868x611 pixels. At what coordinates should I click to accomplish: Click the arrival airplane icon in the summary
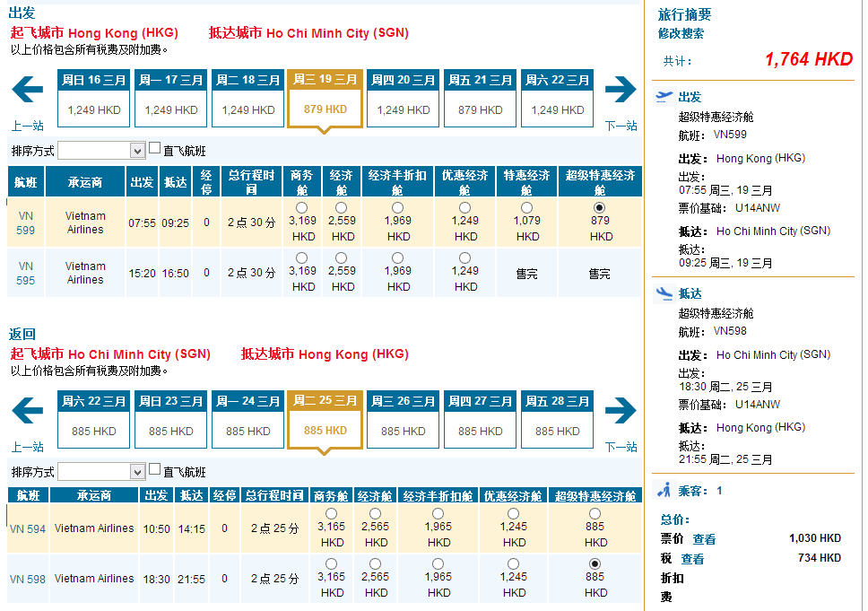[664, 293]
